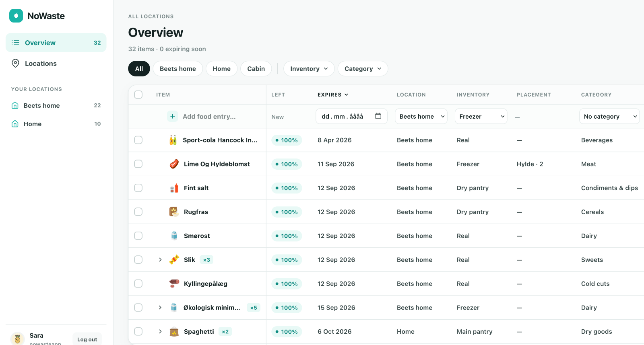644x345 pixels.
Task: Open the Freezer inventory select in new entry row
Action: [x=481, y=116]
